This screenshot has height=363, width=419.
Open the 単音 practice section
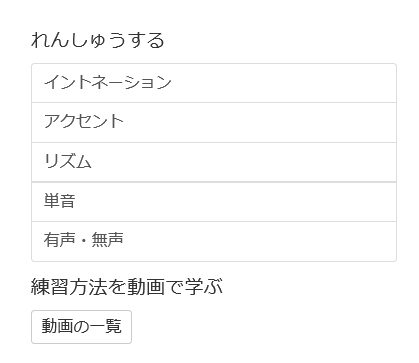214,202
